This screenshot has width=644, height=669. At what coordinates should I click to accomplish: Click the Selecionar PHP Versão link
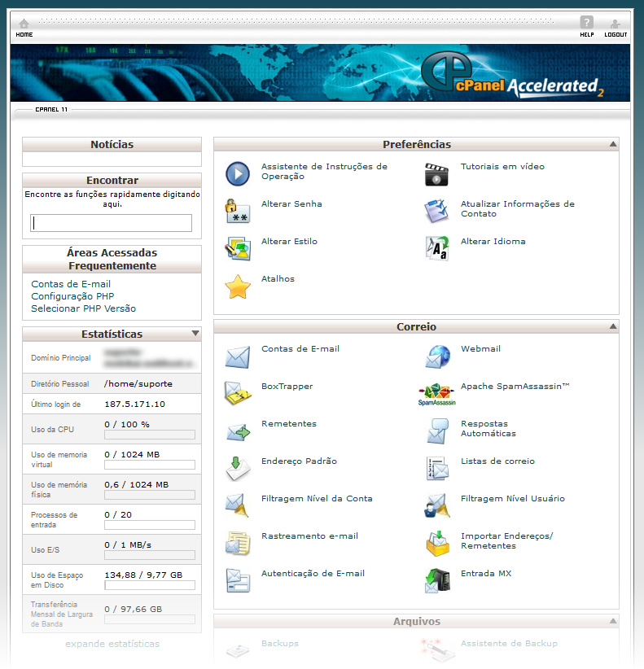coord(83,308)
